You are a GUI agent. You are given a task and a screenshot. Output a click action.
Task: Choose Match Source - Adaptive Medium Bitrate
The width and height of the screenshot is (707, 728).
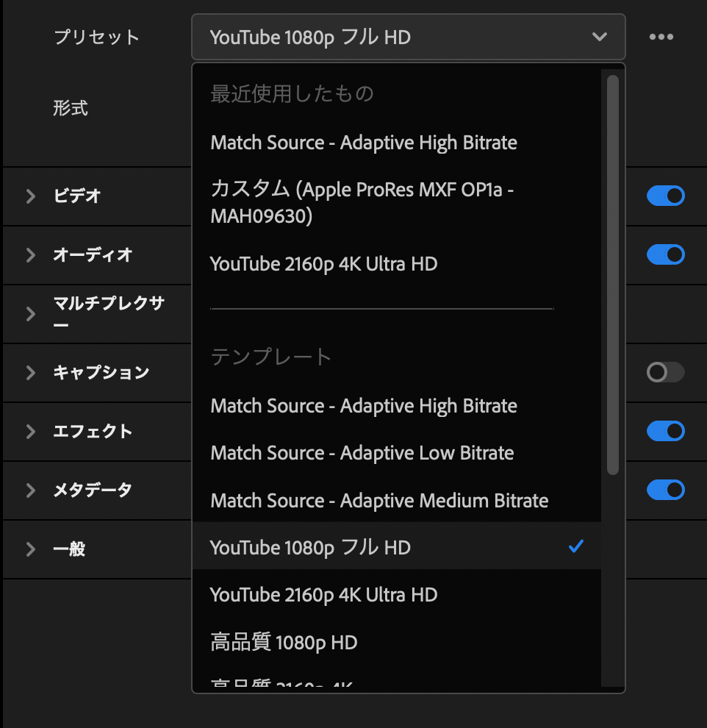(397, 501)
